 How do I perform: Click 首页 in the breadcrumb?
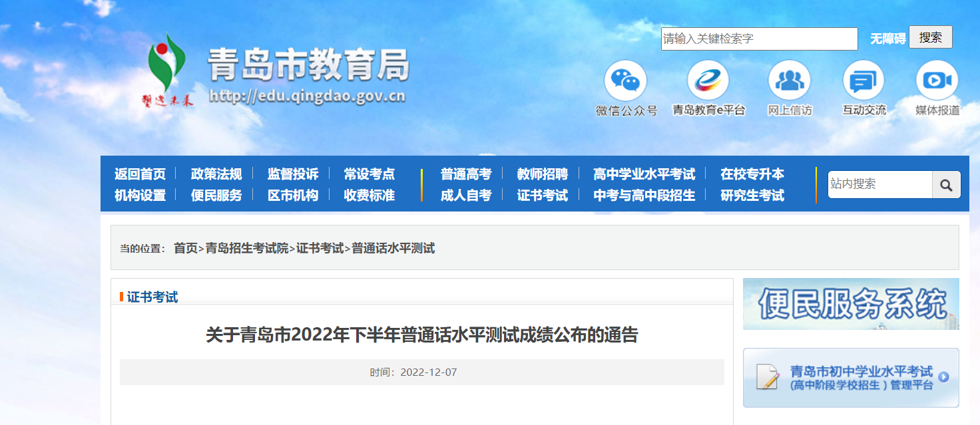186,248
